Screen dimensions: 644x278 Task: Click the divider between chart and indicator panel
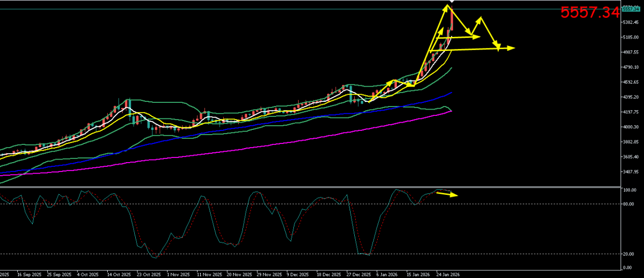pyautogui.click(x=312, y=187)
